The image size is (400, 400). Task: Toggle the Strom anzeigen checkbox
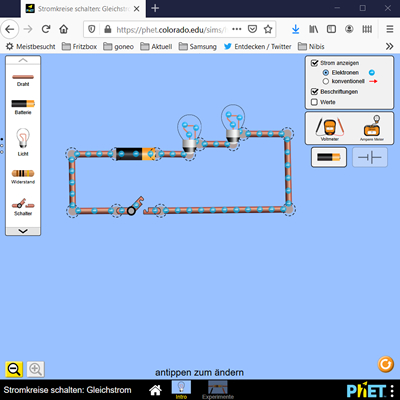(x=314, y=63)
